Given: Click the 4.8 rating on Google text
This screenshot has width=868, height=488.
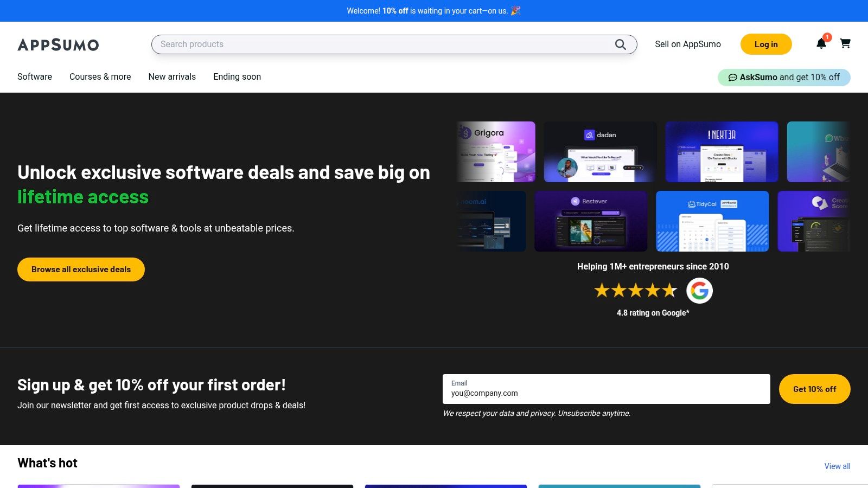Looking at the screenshot, I should click(653, 313).
